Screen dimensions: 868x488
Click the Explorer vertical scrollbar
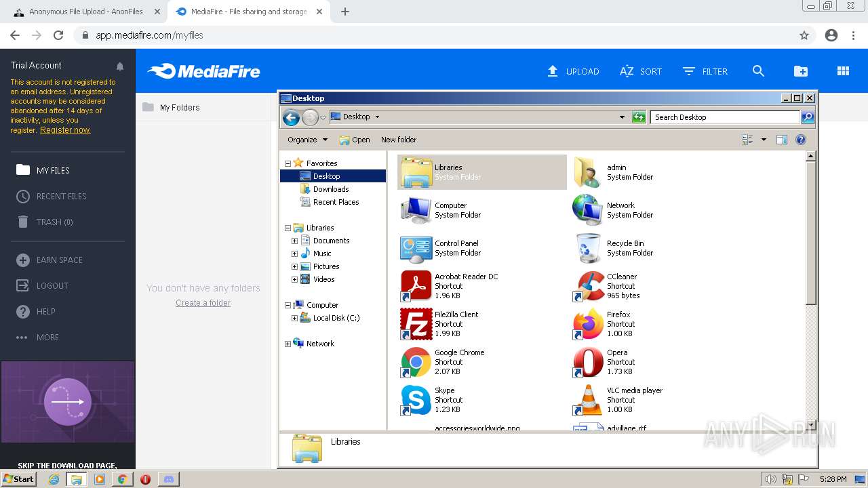pyautogui.click(x=810, y=232)
